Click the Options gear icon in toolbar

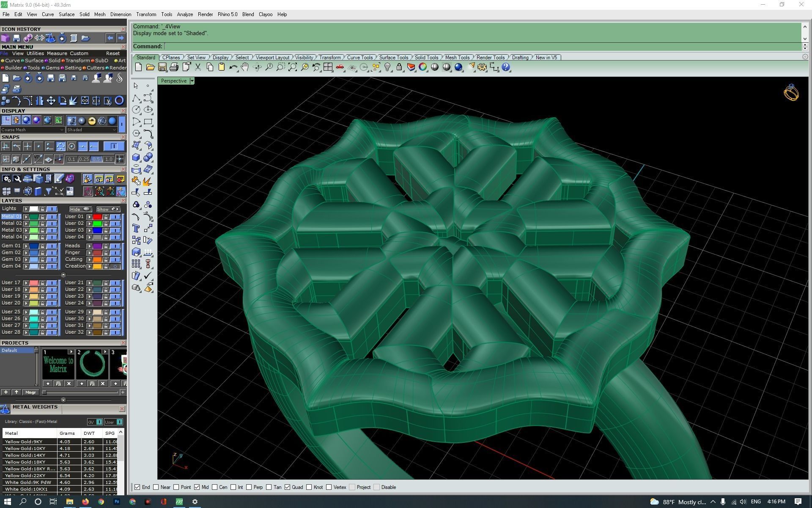(x=482, y=67)
